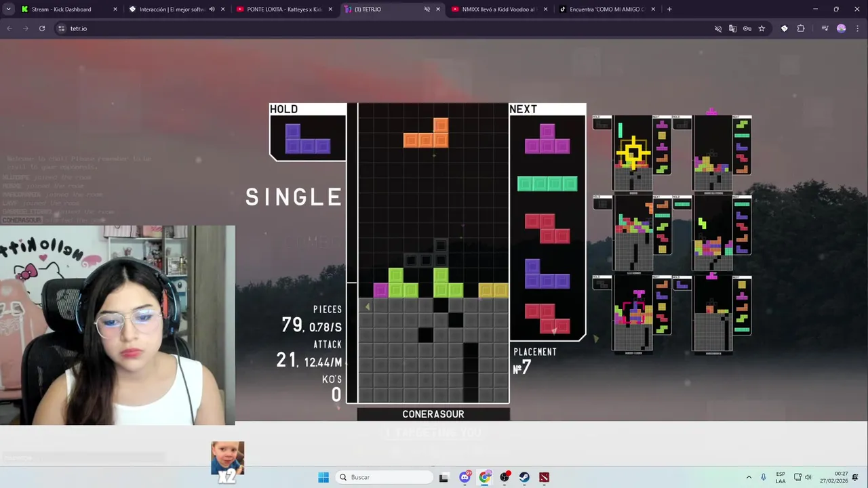Screen dimensions: 868x488
Task: Click the purple J piece in HOLD
Action: click(307, 138)
